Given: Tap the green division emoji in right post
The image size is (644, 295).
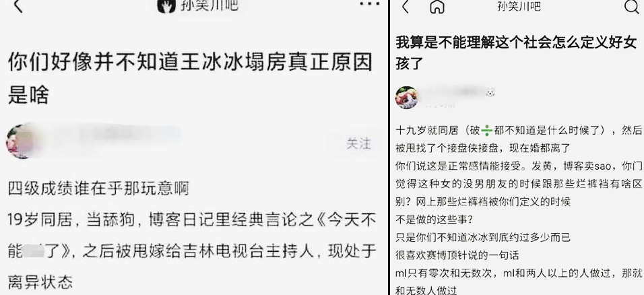Looking at the screenshot, I should (x=486, y=131).
